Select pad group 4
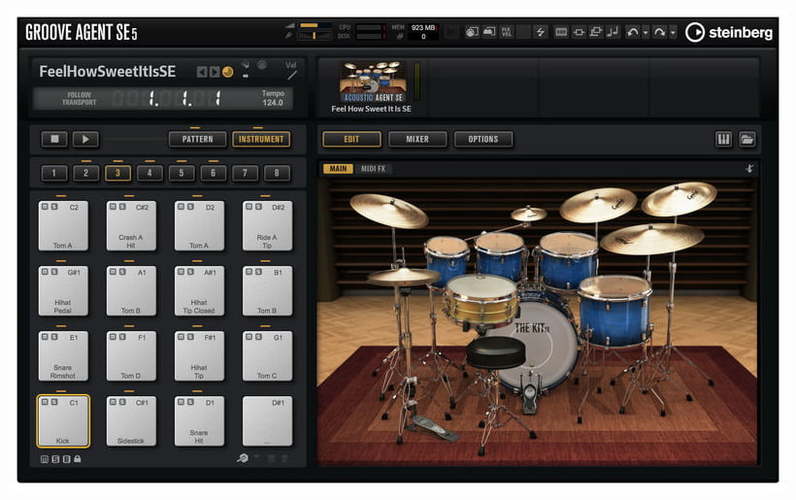 click(x=149, y=173)
